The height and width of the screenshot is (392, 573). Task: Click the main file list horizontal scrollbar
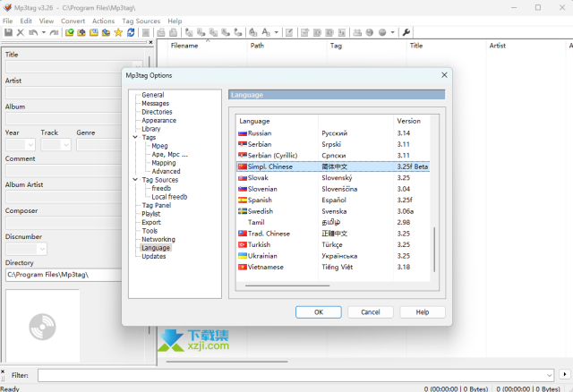tap(227, 362)
